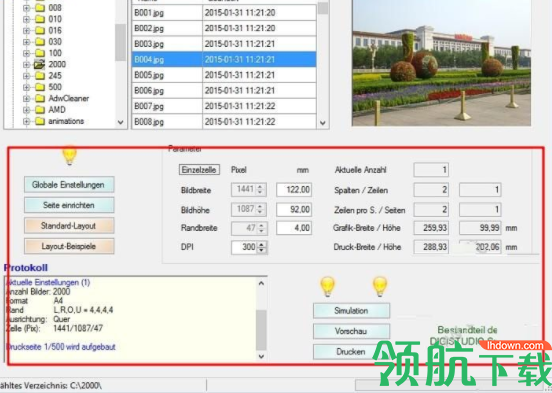552x393 pixels.
Task: Click the Bildbreite pixel stepper arrows
Action: pos(260,189)
